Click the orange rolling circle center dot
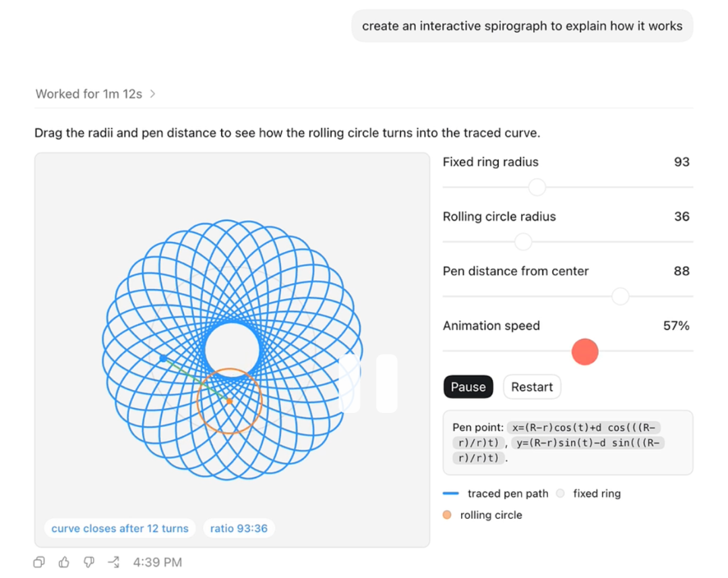This screenshot has height=578, width=728. pyautogui.click(x=229, y=402)
